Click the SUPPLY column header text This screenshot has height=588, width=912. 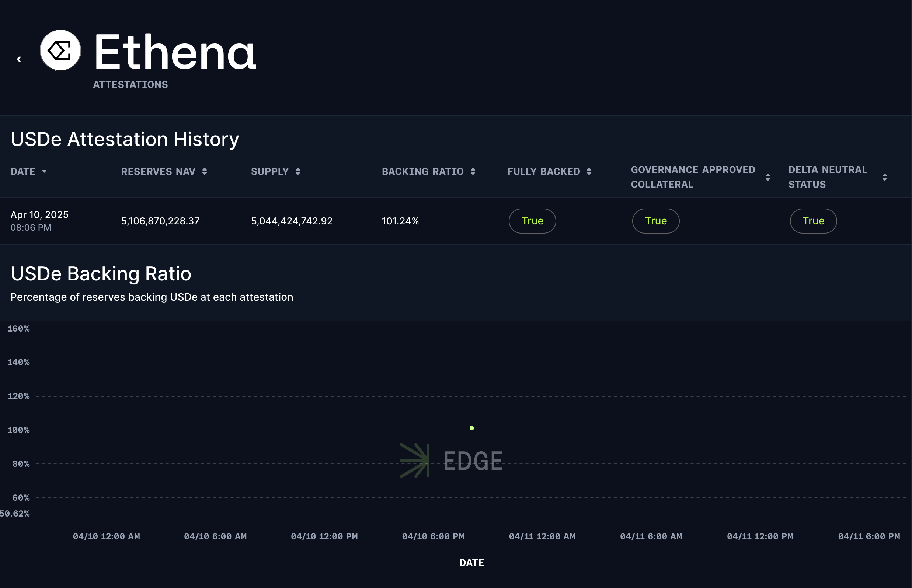click(x=270, y=171)
